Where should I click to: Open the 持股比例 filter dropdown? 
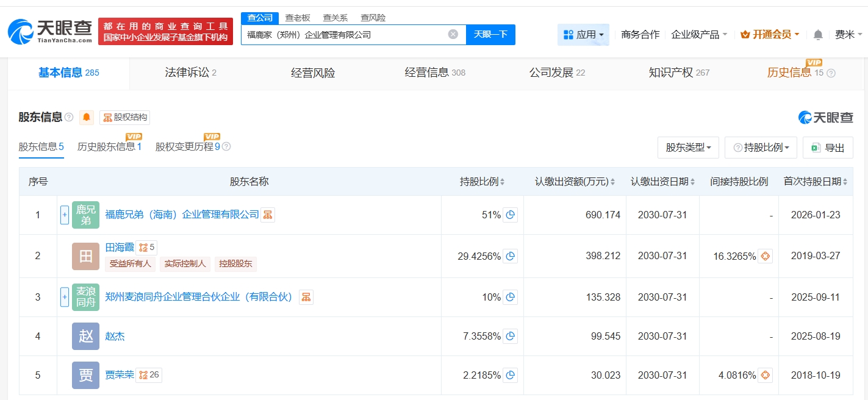(x=761, y=148)
